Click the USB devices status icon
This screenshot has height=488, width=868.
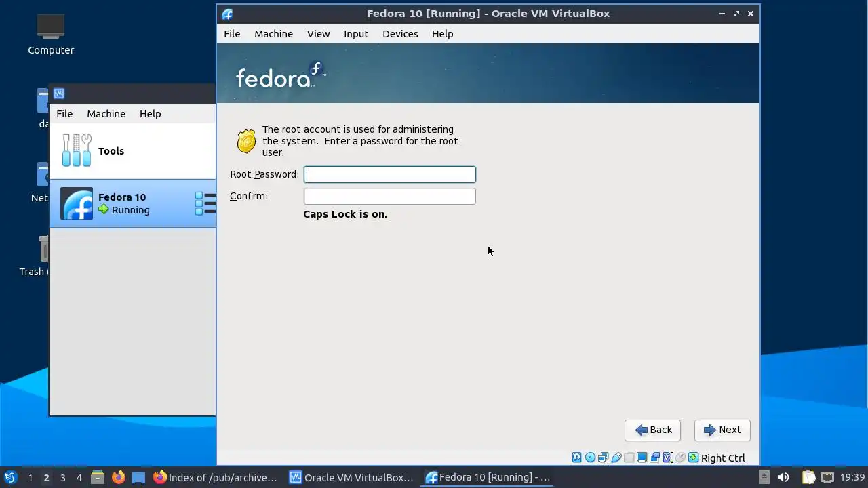616,457
